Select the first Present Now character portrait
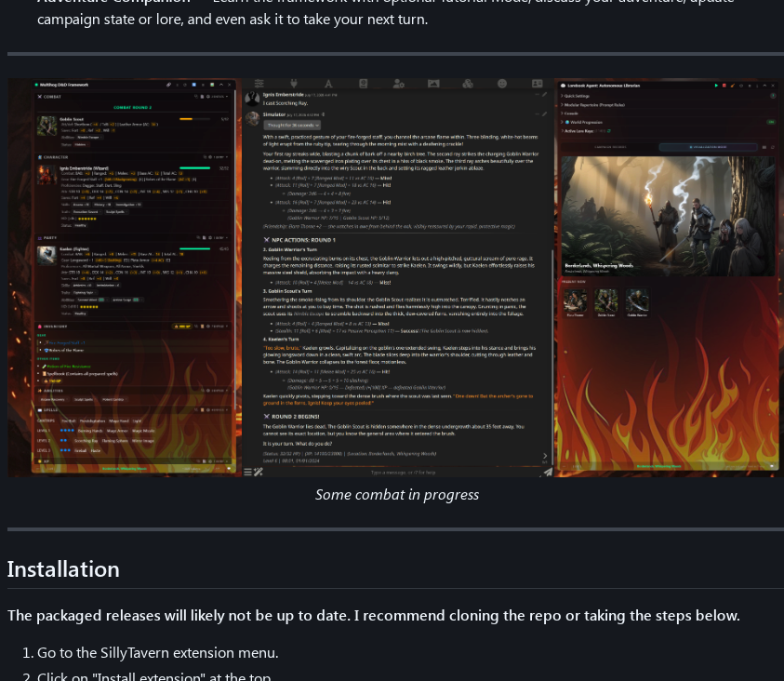 pos(575,301)
